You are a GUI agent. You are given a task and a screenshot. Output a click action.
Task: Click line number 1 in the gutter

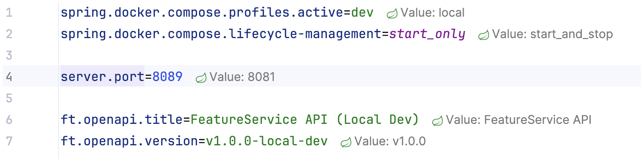[9, 13]
